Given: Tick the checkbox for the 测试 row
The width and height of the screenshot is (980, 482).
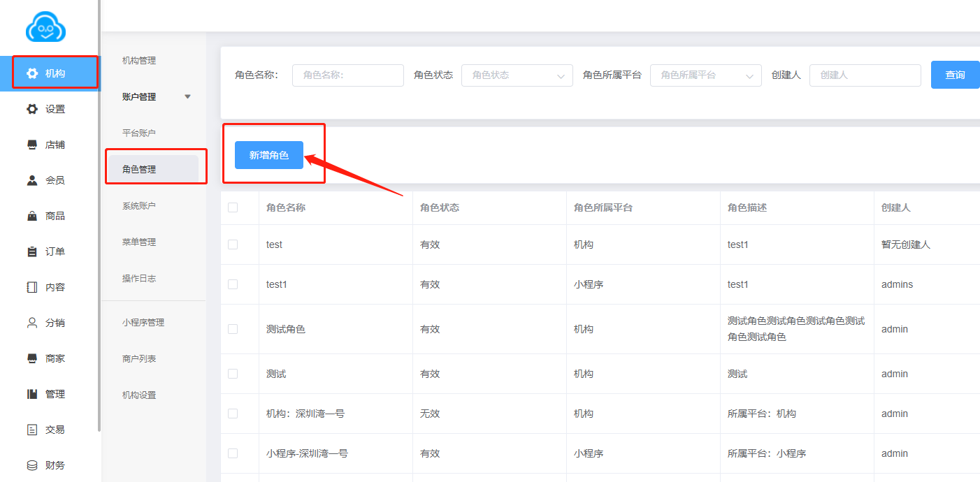Looking at the screenshot, I should coord(233,374).
